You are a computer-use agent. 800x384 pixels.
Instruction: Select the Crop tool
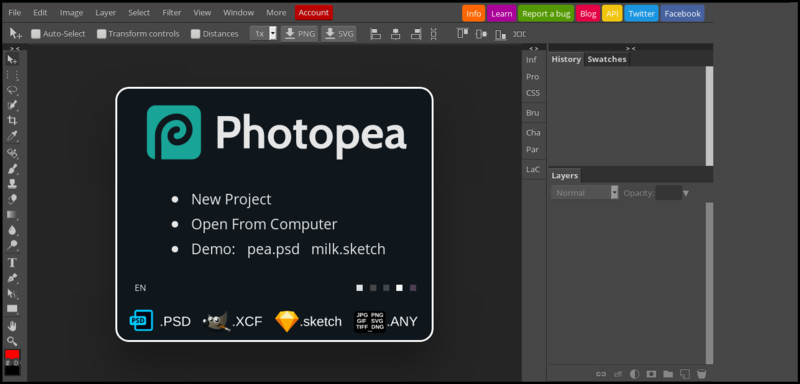[12, 120]
